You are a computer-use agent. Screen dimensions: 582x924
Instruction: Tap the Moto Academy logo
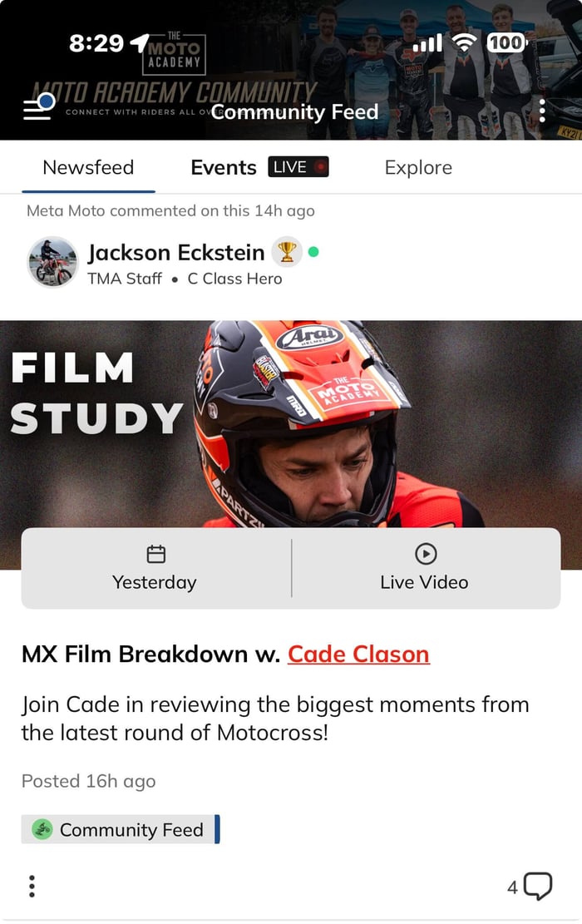(175, 53)
